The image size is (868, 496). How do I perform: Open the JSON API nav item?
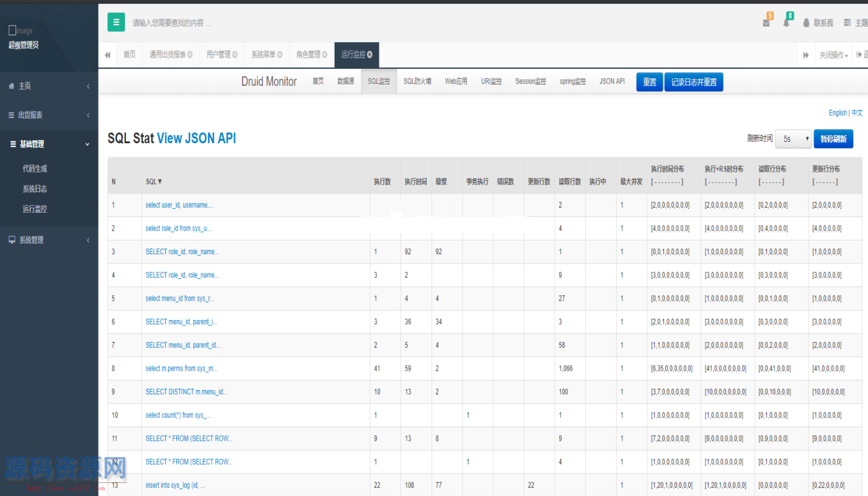tap(612, 81)
